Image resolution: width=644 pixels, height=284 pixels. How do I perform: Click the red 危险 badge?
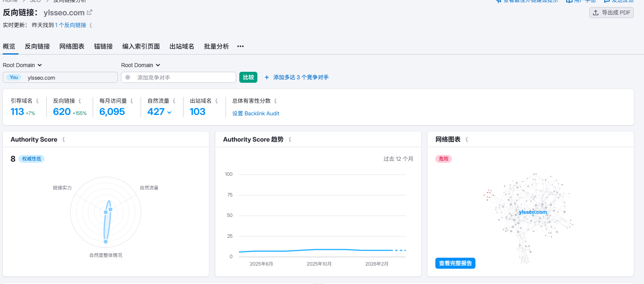[x=444, y=159]
